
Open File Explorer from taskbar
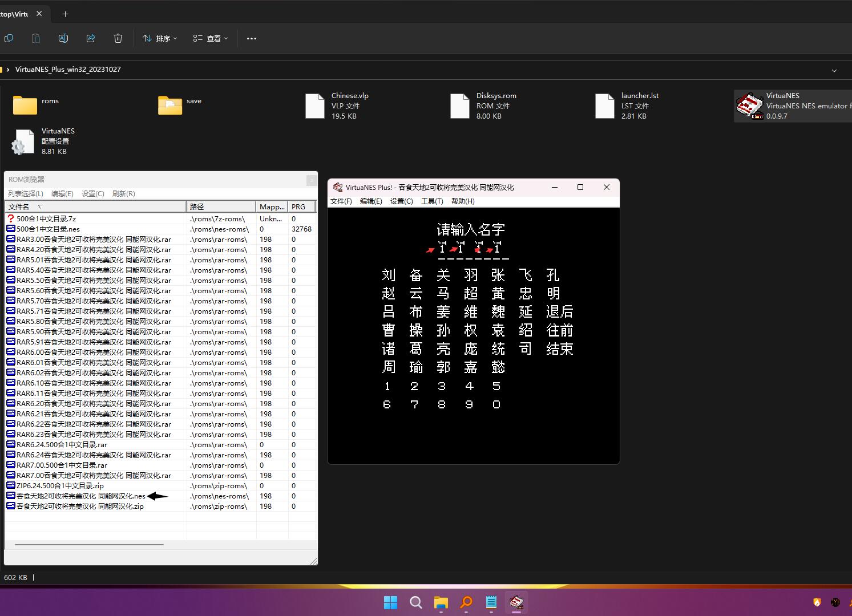click(x=441, y=602)
